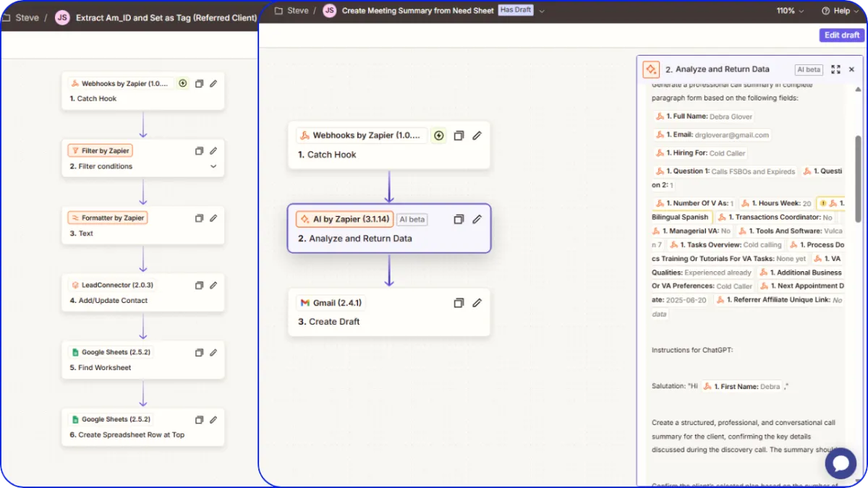
Task: Duplicate the Add/Update Contact step
Action: 199,285
